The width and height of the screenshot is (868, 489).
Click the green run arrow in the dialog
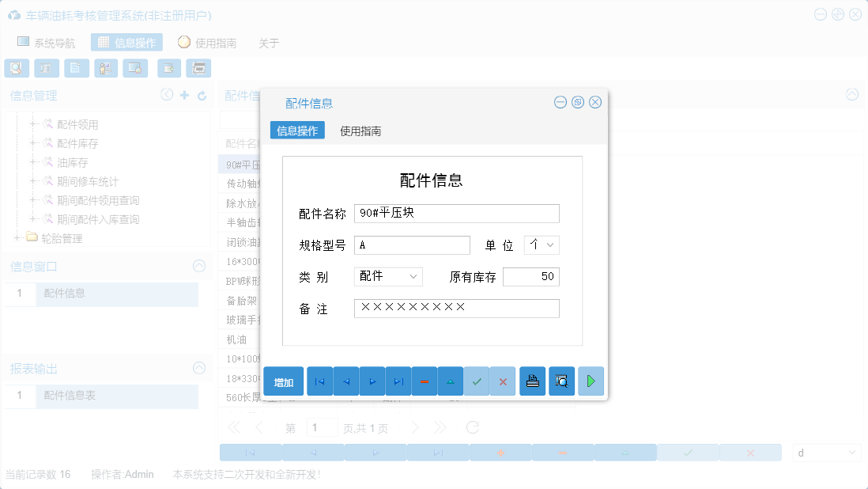click(591, 381)
